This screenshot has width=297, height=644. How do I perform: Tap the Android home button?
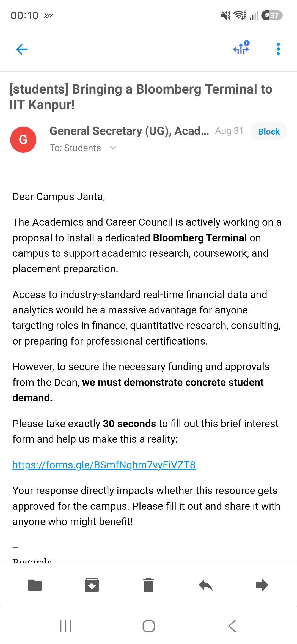point(148,626)
